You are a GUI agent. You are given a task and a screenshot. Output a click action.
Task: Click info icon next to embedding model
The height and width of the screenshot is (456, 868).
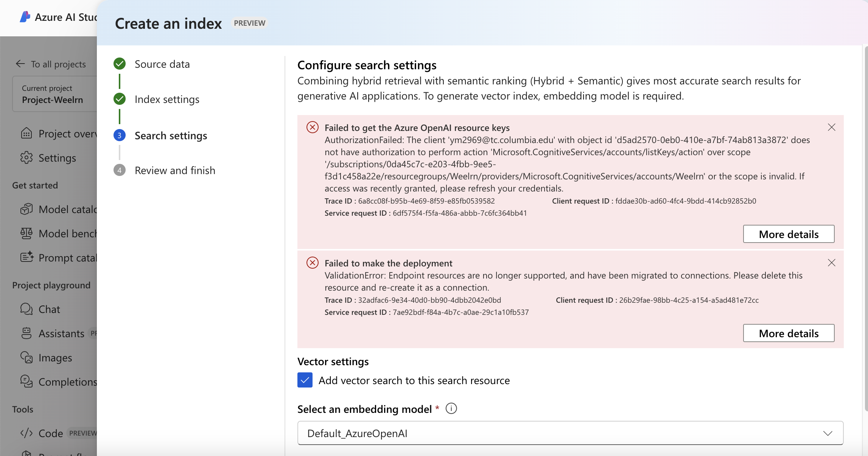[x=451, y=409]
